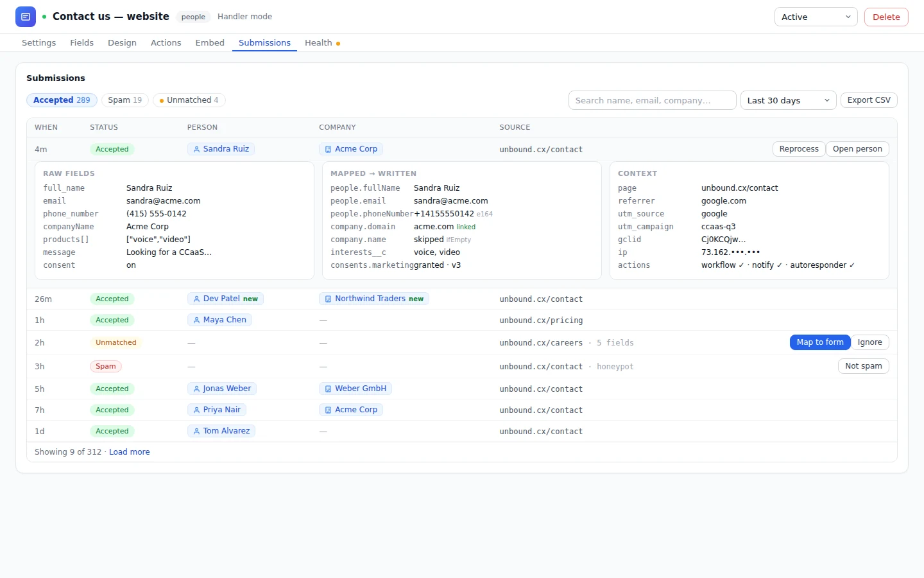
Task: Filter by Unmatched 4 submissions
Action: click(189, 100)
